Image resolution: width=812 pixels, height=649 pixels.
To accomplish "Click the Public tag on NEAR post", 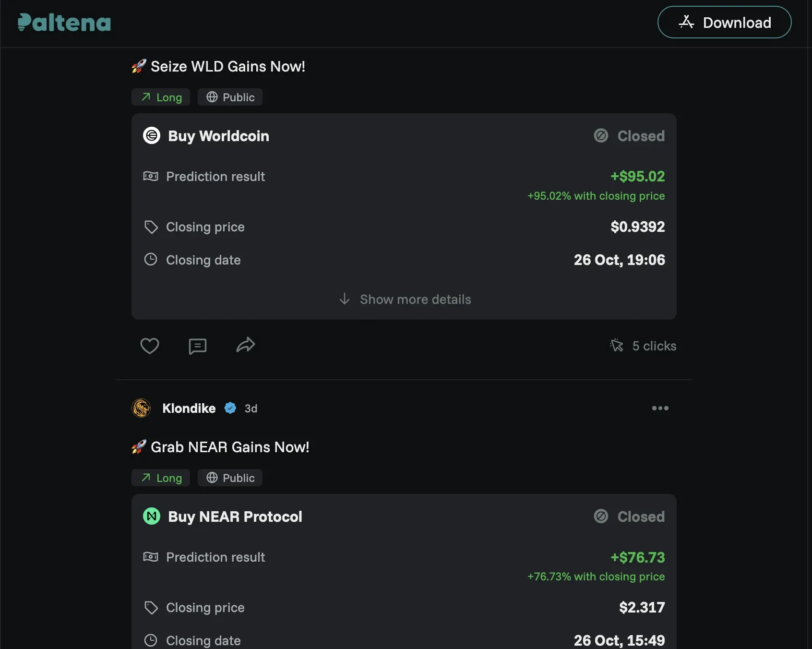I will point(230,478).
